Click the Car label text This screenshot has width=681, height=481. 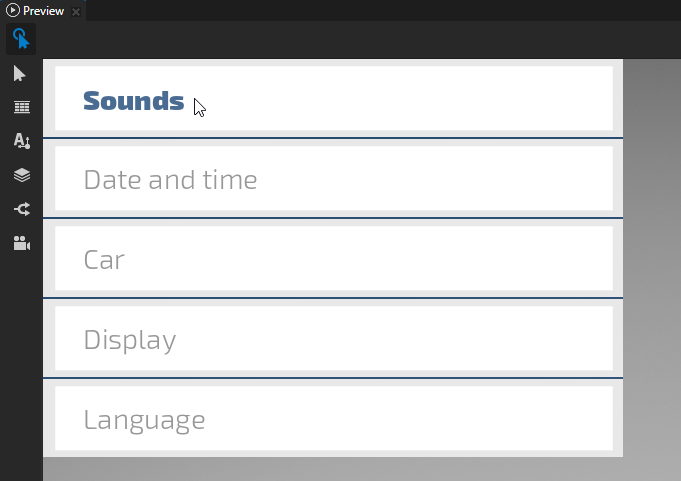(104, 260)
